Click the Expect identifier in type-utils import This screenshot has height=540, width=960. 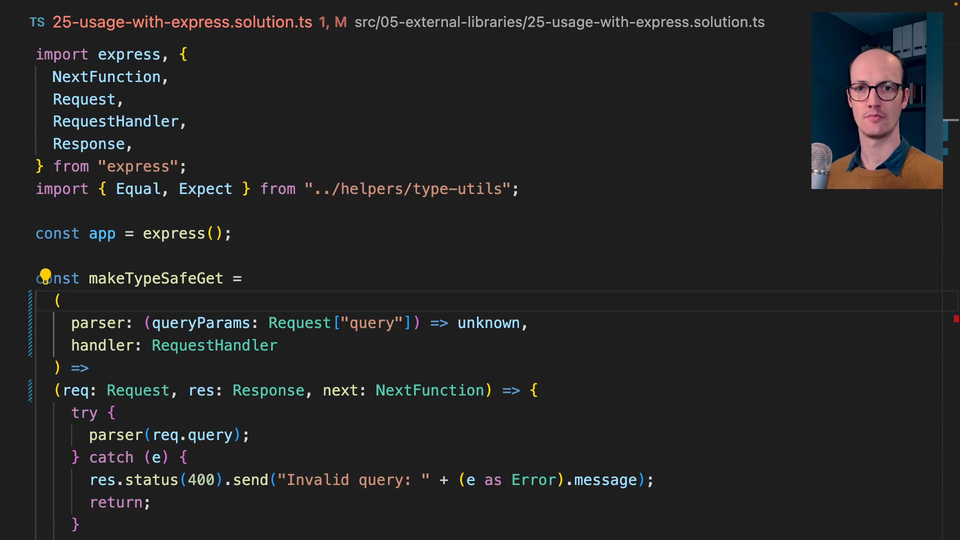pos(205,188)
